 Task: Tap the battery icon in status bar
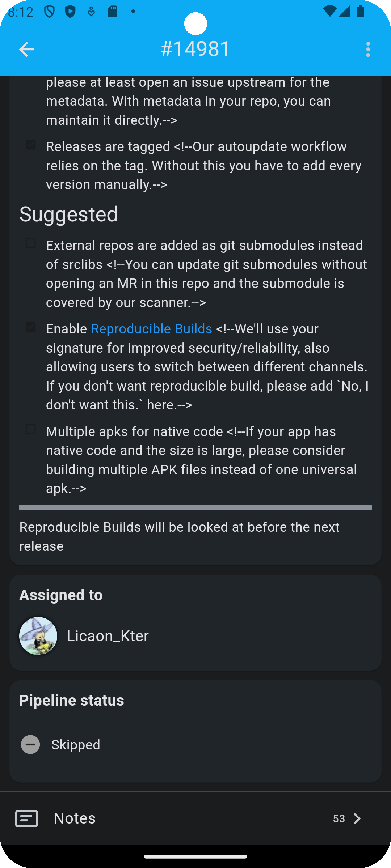tap(361, 11)
